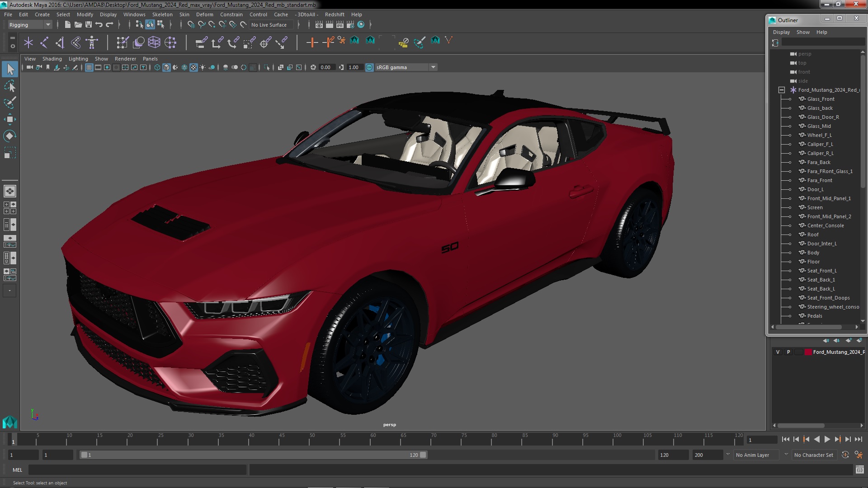The height and width of the screenshot is (488, 868).
Task: Toggle the auto keyframe button
Action: 845,455
